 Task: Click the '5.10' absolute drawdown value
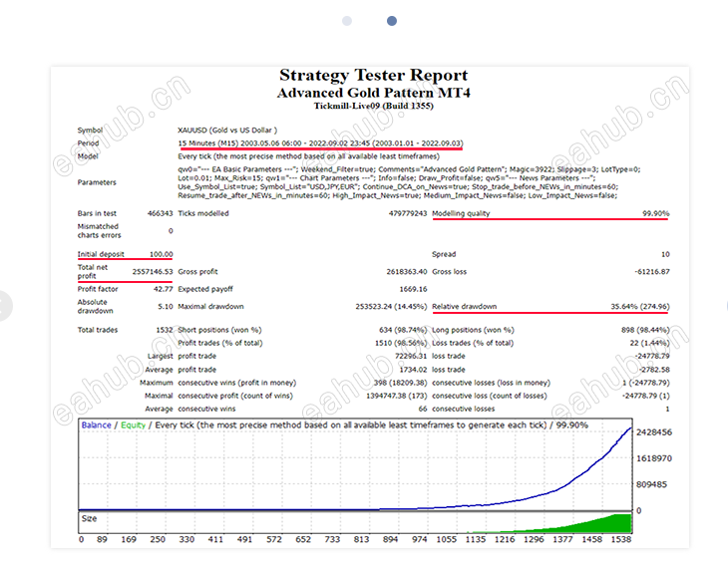tap(166, 307)
